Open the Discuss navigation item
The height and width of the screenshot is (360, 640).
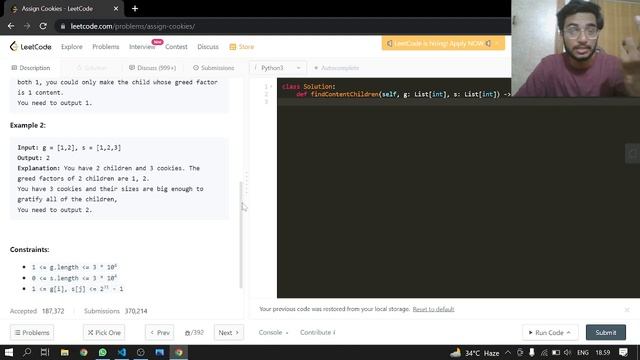[208, 47]
